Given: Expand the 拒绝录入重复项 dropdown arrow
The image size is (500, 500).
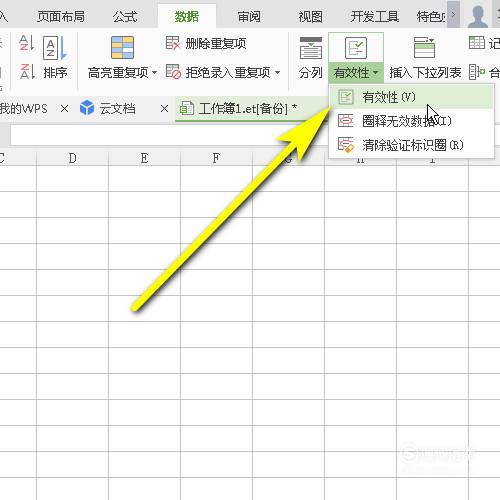Looking at the screenshot, I should pos(278,72).
